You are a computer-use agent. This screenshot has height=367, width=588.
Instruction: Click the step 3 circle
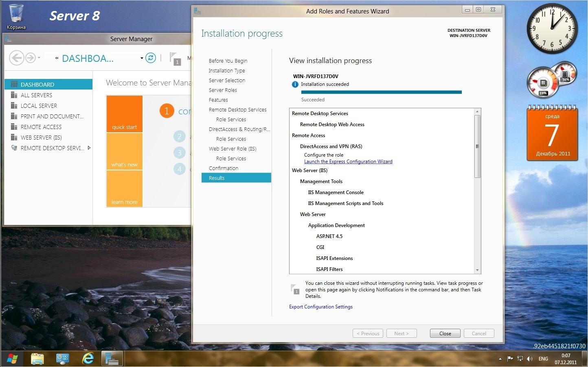click(179, 153)
